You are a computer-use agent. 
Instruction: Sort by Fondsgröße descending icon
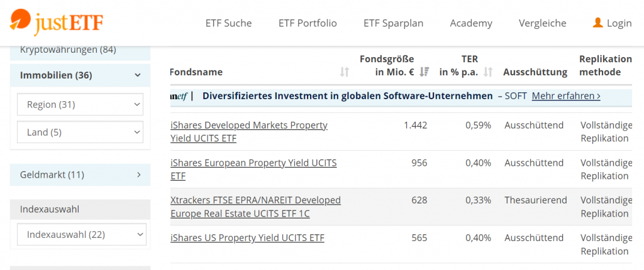pos(425,72)
